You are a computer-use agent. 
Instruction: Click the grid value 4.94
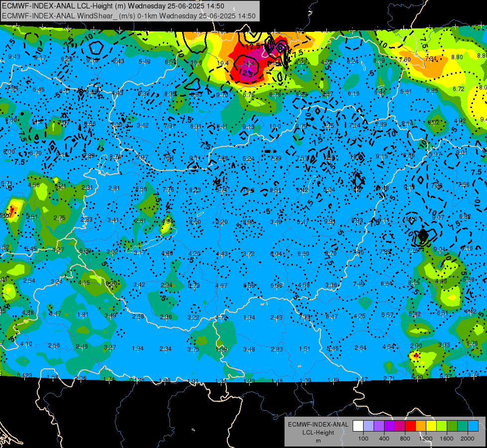pos(168,222)
